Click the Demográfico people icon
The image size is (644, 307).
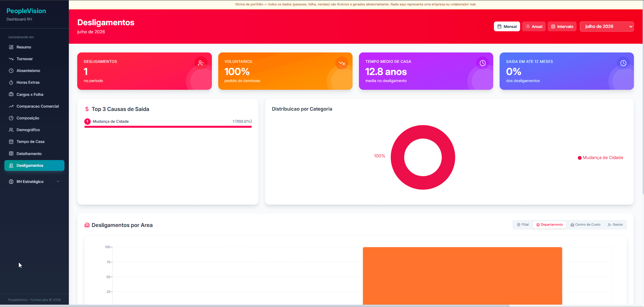point(11,130)
